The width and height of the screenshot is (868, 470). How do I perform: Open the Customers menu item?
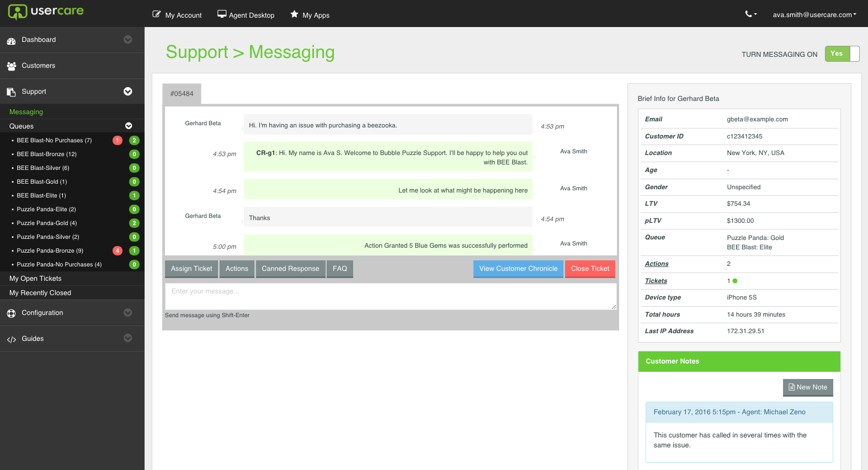coord(39,66)
